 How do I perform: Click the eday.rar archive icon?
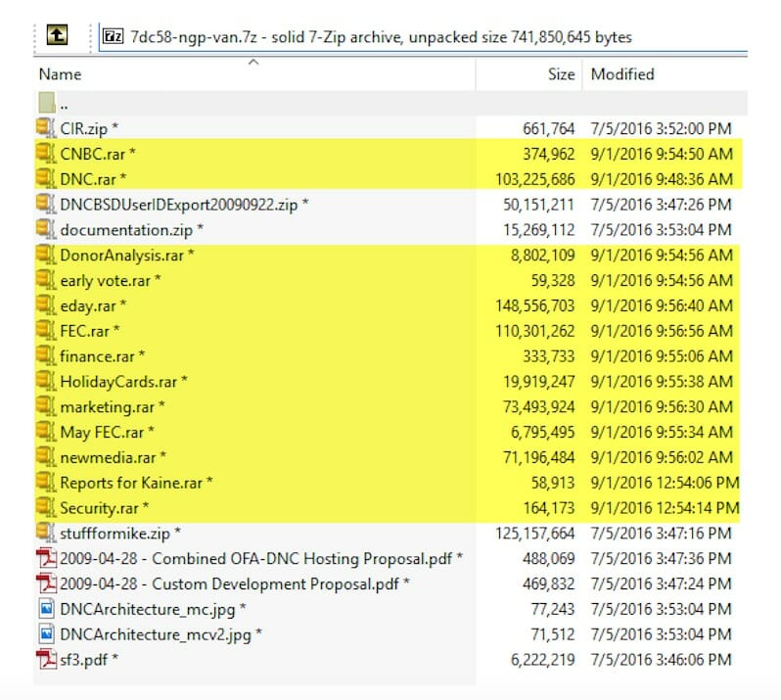click(46, 305)
